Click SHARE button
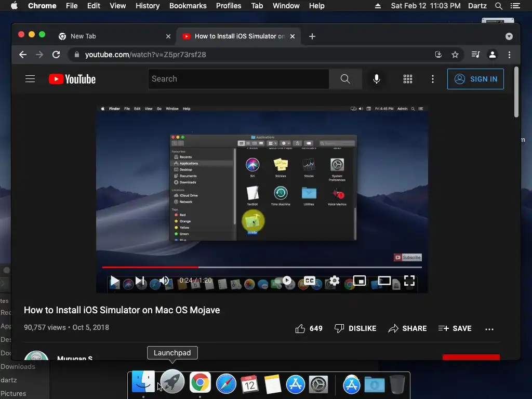Image resolution: width=532 pixels, height=399 pixels. [407, 328]
